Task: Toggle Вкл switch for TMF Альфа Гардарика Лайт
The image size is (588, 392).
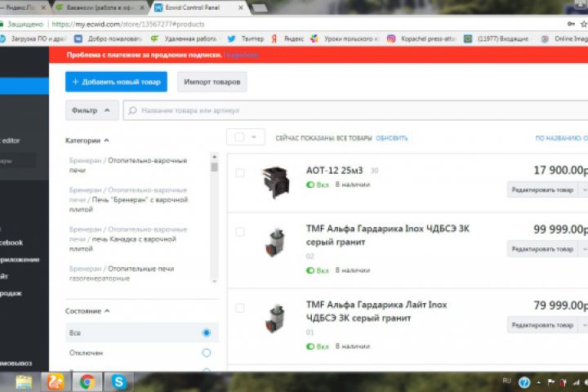Action: click(310, 346)
